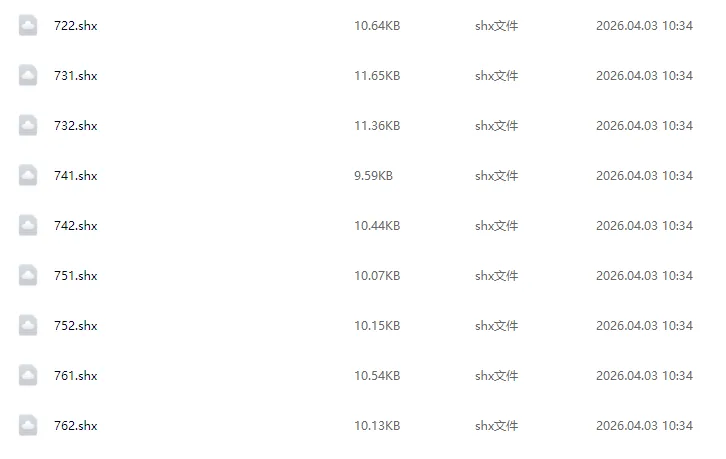
Task: Click the shx文件 type label for 762.shx
Action: (x=496, y=426)
